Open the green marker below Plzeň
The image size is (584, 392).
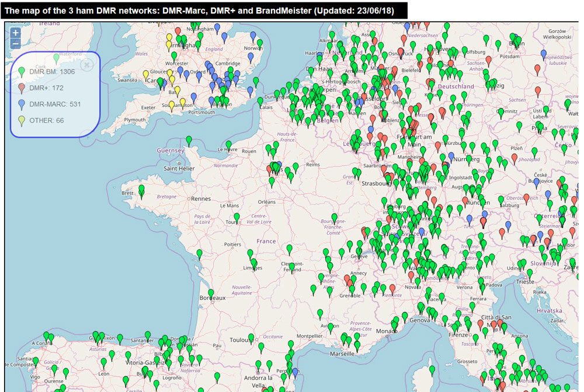[534, 152]
